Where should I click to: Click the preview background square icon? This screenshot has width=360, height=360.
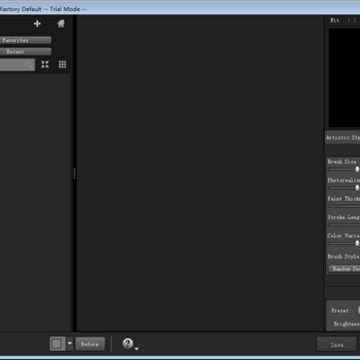click(57, 344)
